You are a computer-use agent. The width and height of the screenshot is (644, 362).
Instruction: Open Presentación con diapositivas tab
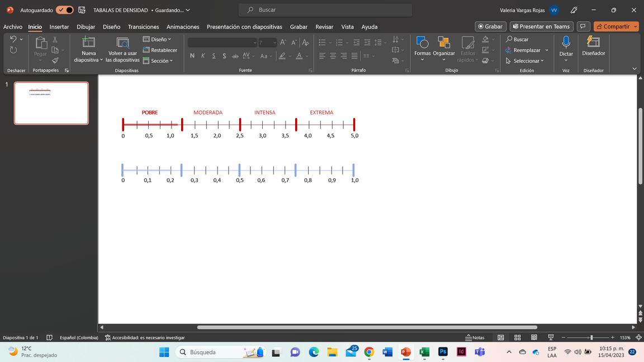(244, 27)
